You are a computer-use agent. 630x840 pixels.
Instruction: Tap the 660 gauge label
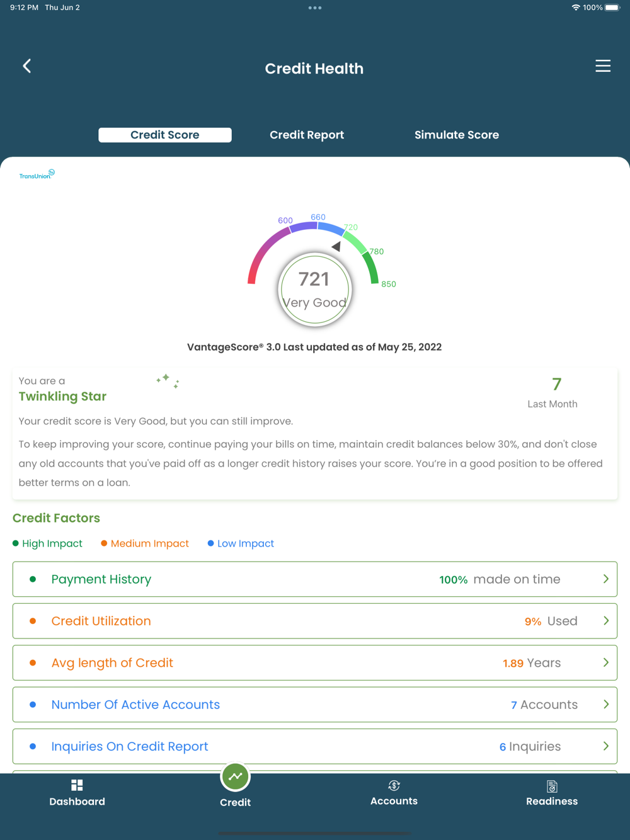318,217
